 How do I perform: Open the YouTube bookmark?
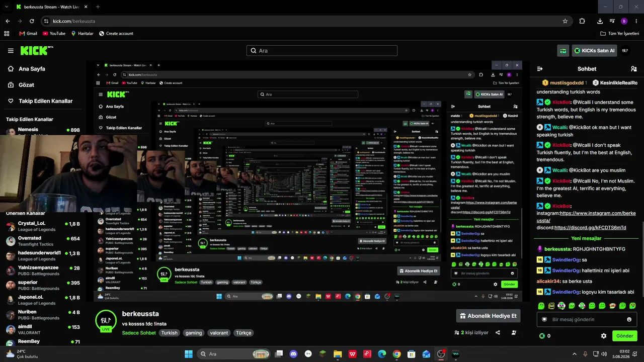[x=54, y=34]
